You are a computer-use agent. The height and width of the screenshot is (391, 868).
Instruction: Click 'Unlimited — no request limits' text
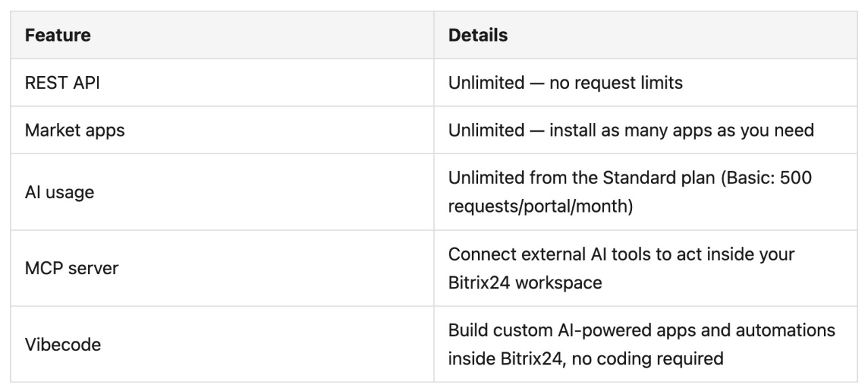click(566, 83)
